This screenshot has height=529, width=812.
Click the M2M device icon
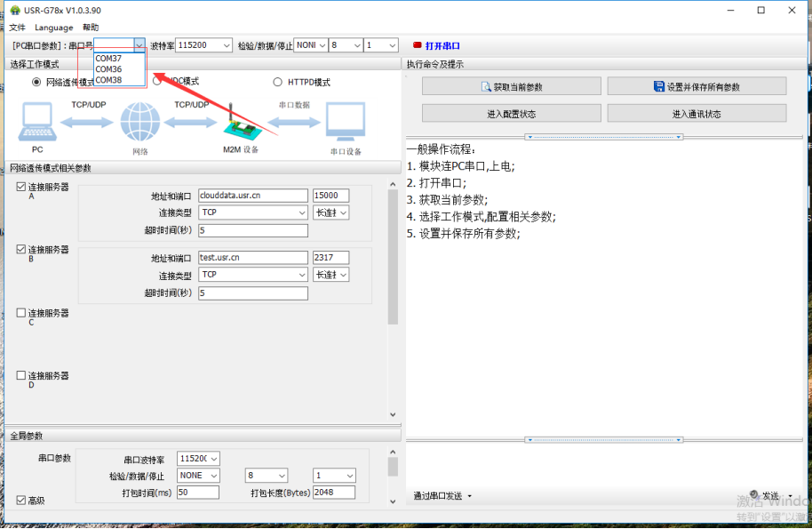239,124
